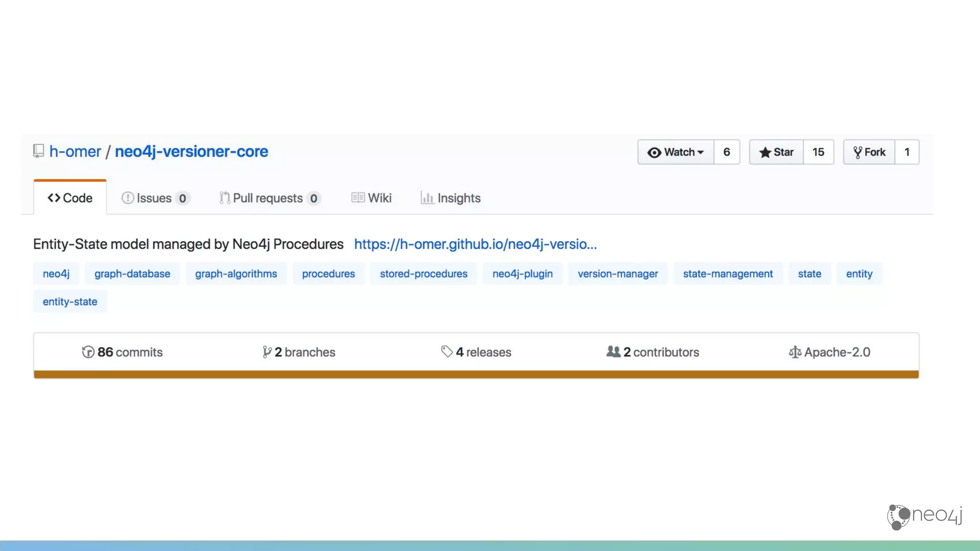
Task: Switch to Pull requests tab
Action: (269, 198)
